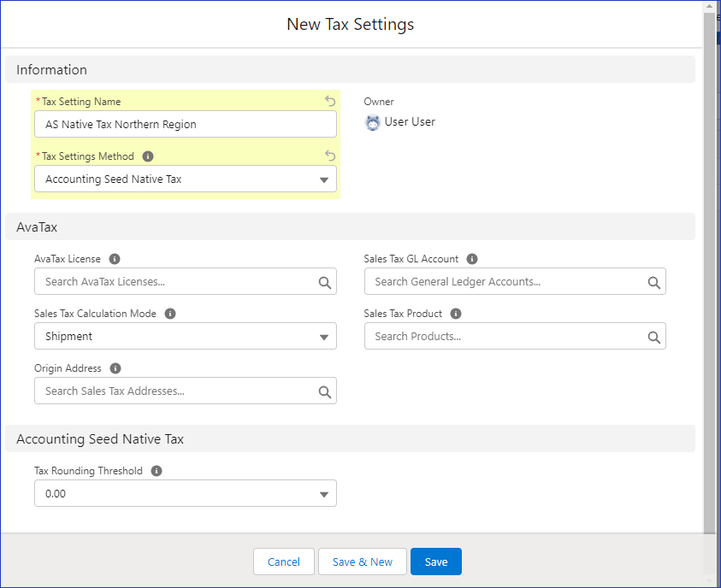
Task: Open the Tax Settings Method dropdown
Action: (324, 179)
